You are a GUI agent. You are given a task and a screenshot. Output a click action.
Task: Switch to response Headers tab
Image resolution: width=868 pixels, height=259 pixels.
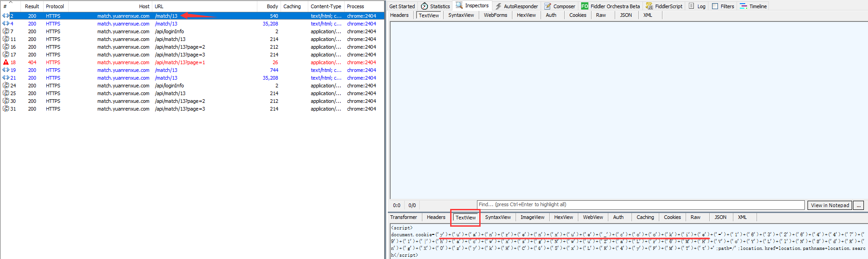pos(436,218)
